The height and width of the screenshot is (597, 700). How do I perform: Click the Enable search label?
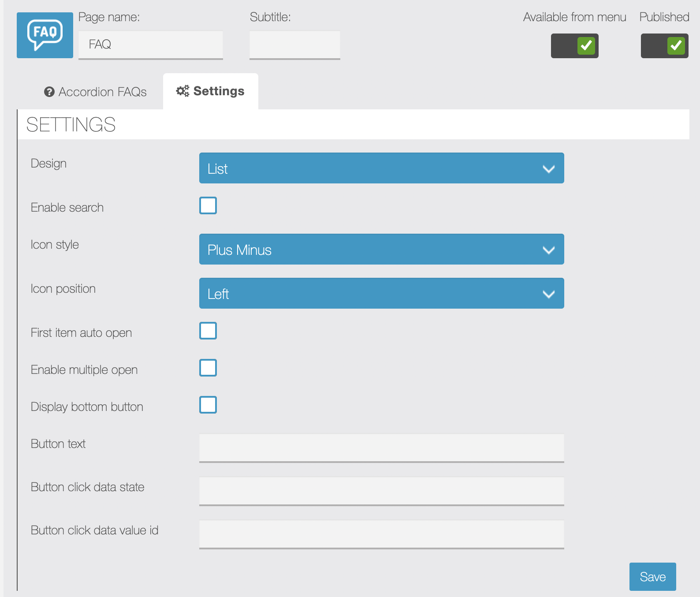(x=67, y=207)
